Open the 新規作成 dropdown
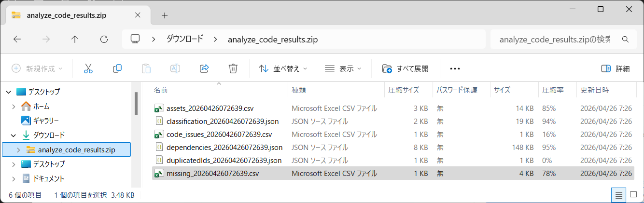The height and width of the screenshot is (203, 644). [x=37, y=68]
